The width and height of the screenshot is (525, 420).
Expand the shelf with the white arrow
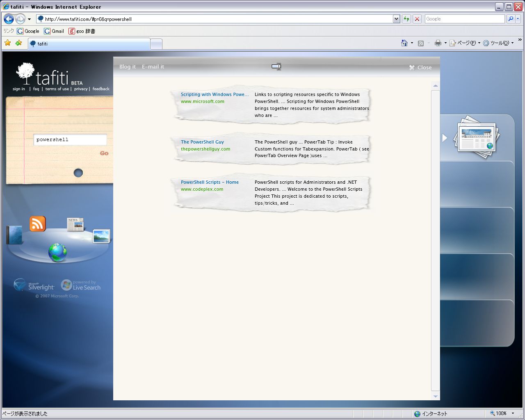pos(445,138)
